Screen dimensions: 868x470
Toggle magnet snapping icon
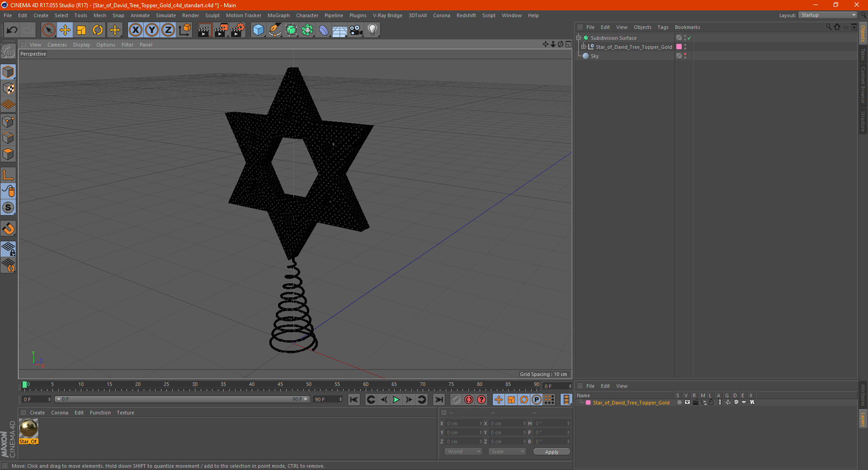8,229
